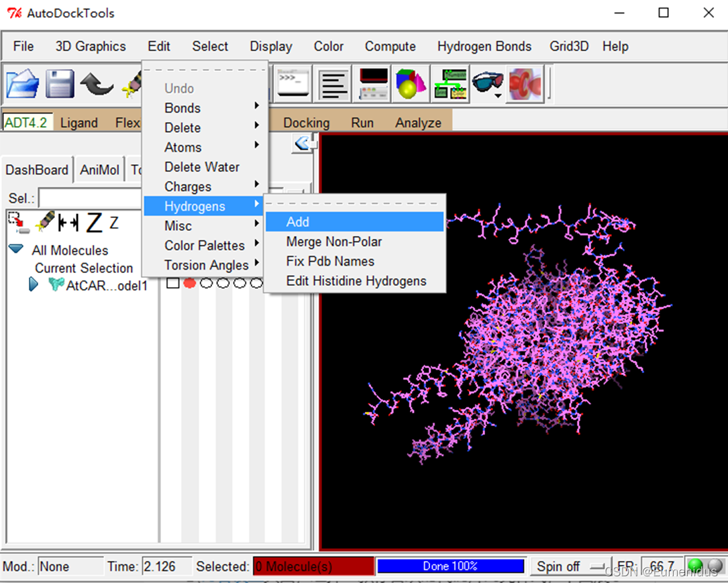Click the gray status light icon
The height and width of the screenshot is (583, 728).
tap(715, 566)
